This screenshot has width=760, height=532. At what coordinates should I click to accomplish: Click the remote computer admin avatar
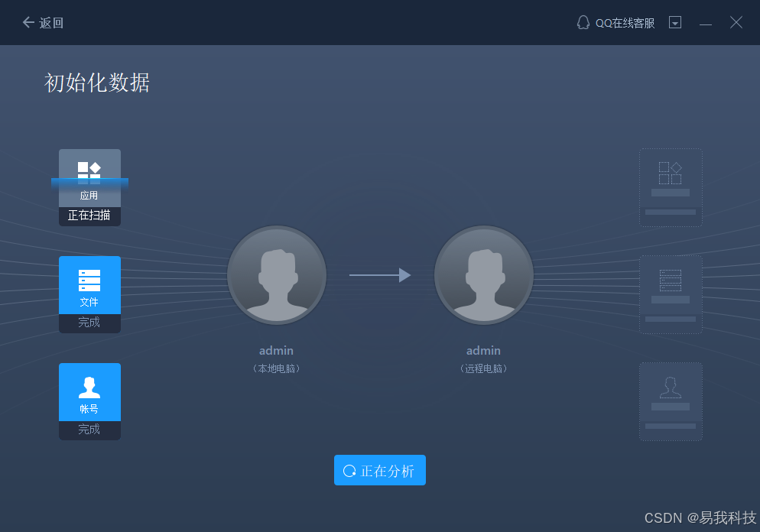click(484, 274)
